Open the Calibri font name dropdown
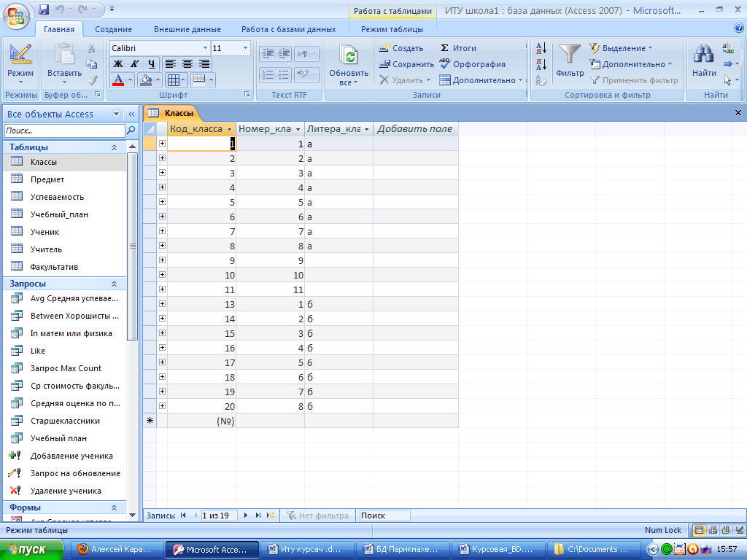The image size is (747, 560). tap(205, 47)
